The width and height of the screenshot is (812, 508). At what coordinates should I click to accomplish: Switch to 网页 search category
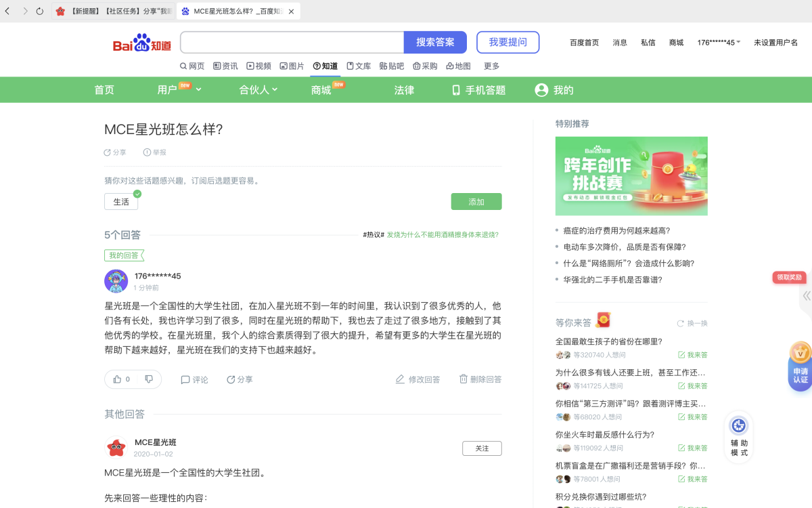click(192, 66)
